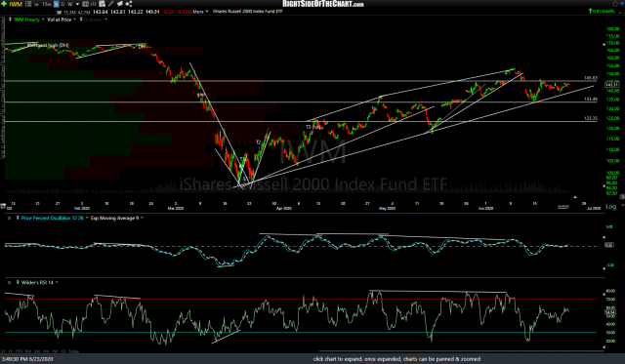This screenshot has width=625, height=364.
Task: Click the 133.49 horizontal line price label
Action: [591, 99]
